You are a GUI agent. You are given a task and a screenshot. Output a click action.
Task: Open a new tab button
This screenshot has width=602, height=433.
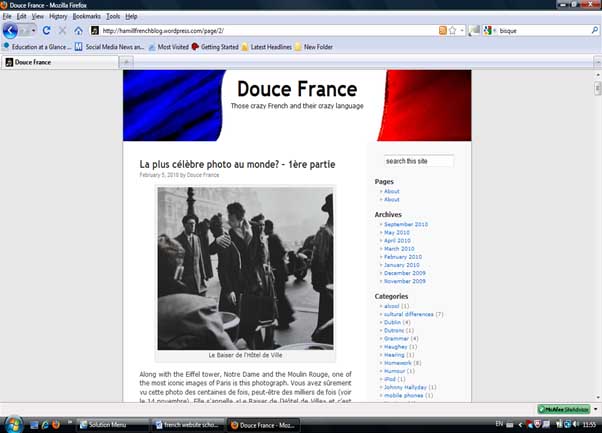point(126,62)
